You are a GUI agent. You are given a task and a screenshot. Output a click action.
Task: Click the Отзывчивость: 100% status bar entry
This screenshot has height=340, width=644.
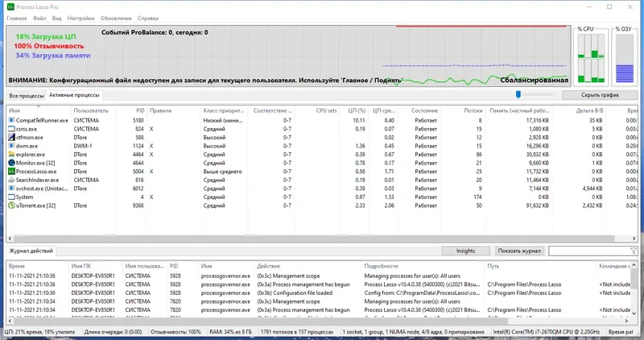175,332
